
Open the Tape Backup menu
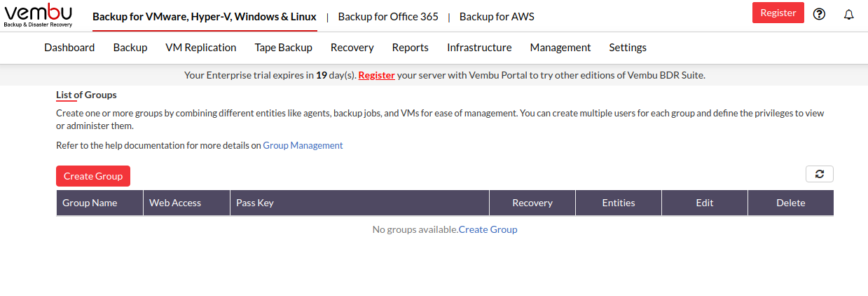coord(284,48)
